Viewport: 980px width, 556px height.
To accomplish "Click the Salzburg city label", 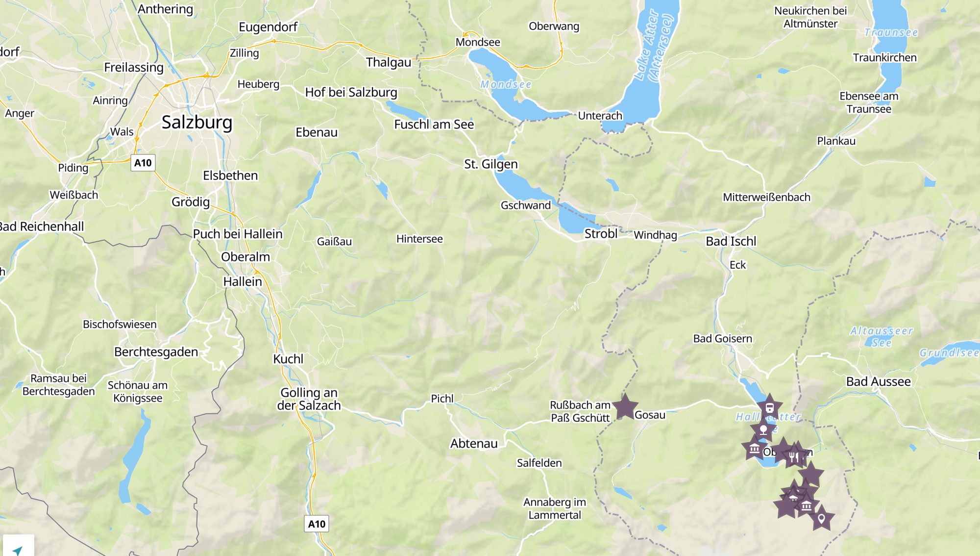I will click(197, 122).
